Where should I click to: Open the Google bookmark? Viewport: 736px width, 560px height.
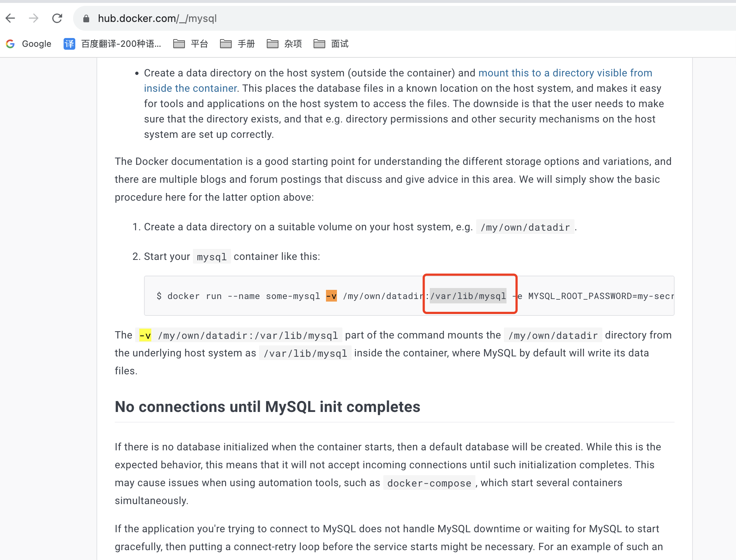coord(29,44)
